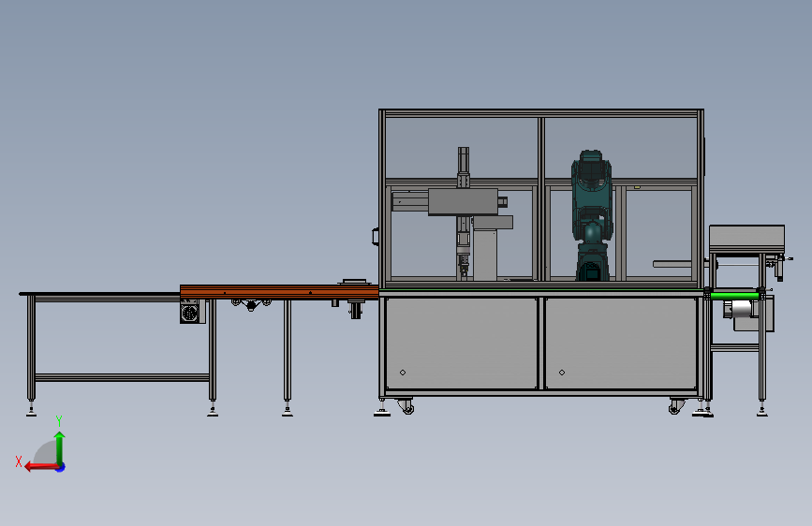Select the motor box under the conveyor's left end
Screen dimensions: 812x526
[x=193, y=312]
